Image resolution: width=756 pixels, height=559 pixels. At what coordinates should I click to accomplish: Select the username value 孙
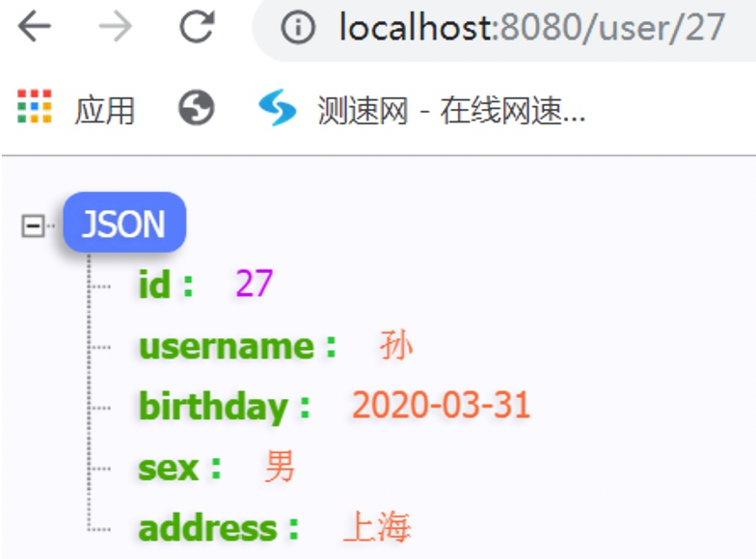pyautogui.click(x=396, y=345)
